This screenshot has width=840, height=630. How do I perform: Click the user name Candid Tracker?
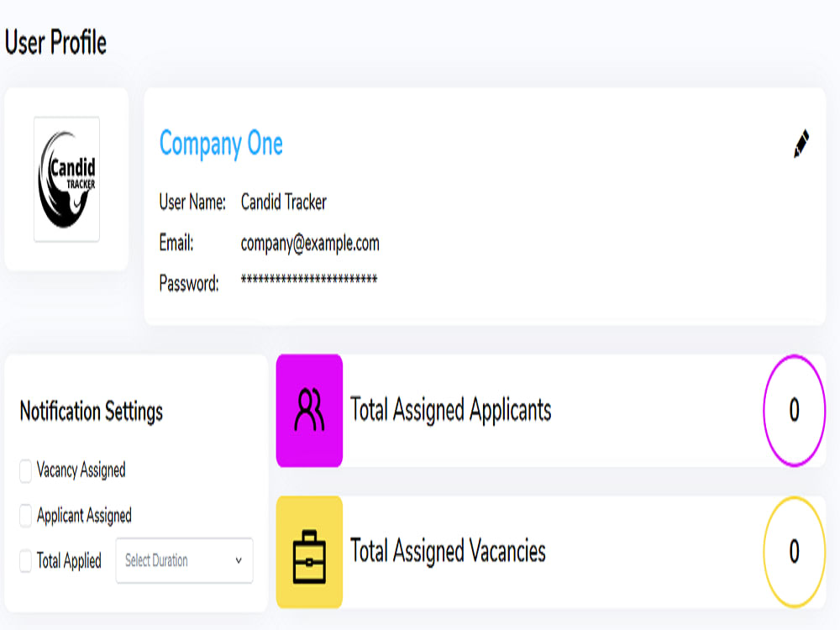(x=284, y=202)
